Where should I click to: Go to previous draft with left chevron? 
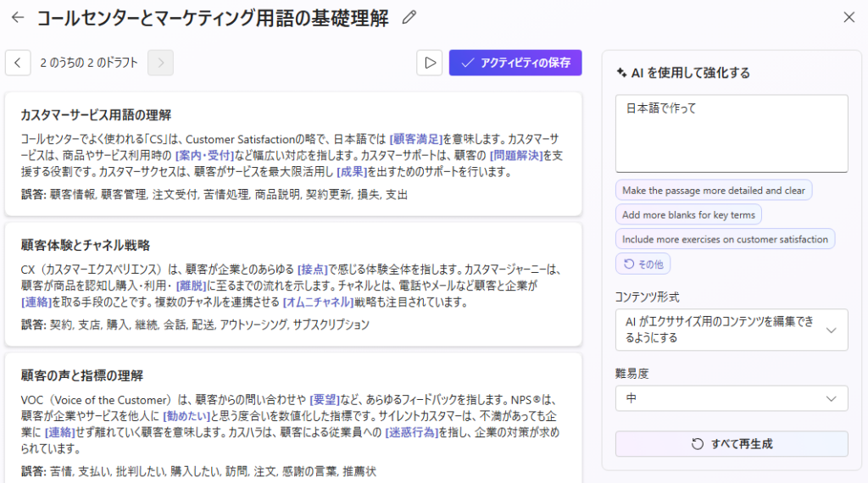(x=18, y=63)
